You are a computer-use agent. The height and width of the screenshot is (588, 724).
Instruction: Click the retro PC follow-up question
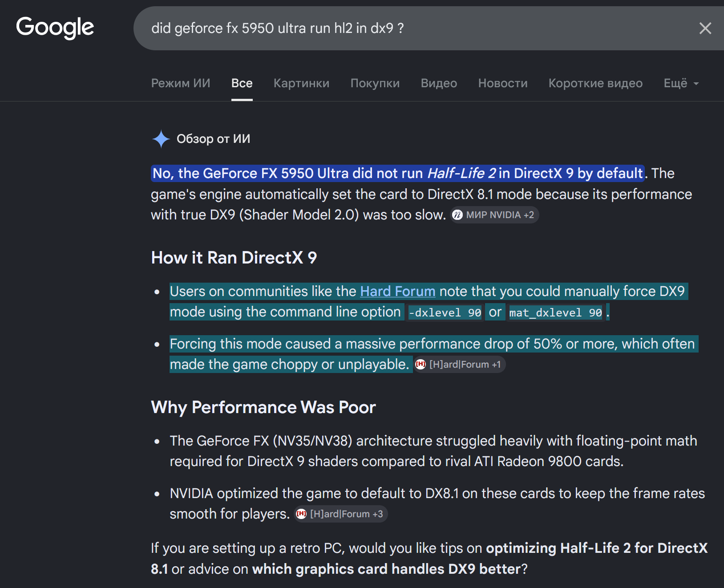coord(429,558)
